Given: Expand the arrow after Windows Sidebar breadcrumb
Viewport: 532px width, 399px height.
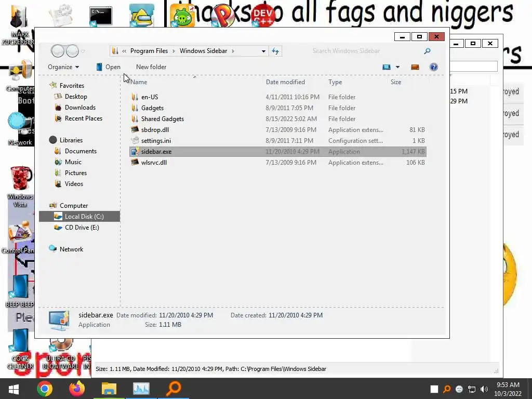Looking at the screenshot, I should 233,51.
